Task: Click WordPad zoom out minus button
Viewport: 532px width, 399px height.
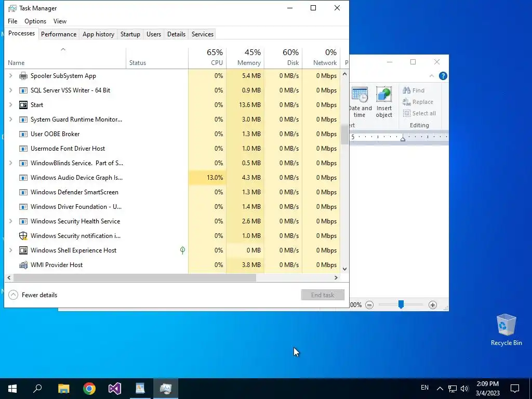Action: tap(369, 304)
